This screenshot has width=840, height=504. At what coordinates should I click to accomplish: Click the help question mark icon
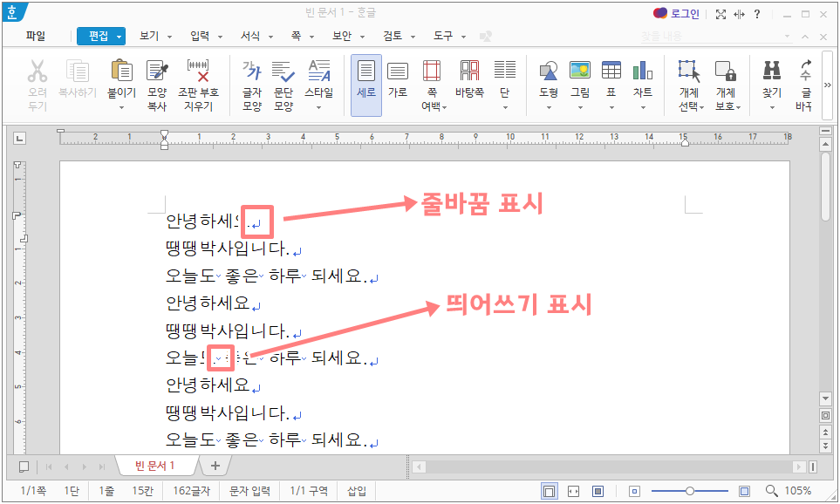[756, 15]
